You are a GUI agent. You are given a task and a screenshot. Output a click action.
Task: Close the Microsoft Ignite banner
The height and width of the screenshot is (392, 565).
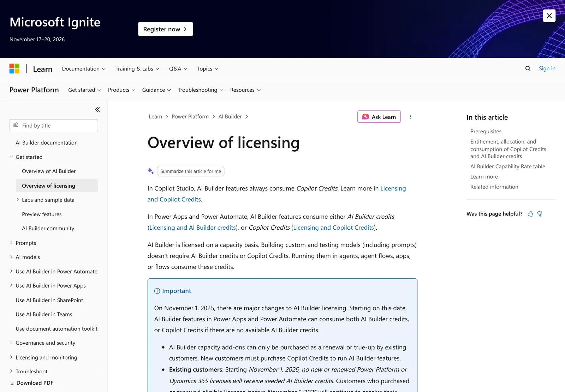point(549,16)
